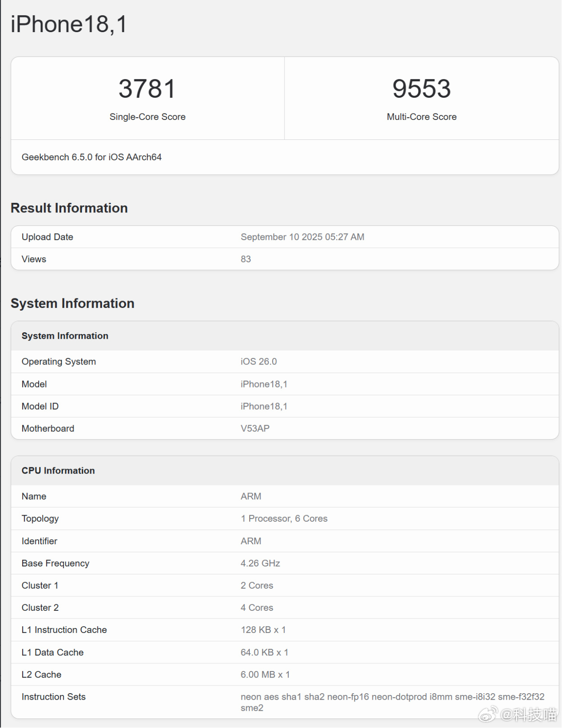Viewport: 562px width, 728px height.
Task: Select the views count 83
Action: (x=246, y=259)
